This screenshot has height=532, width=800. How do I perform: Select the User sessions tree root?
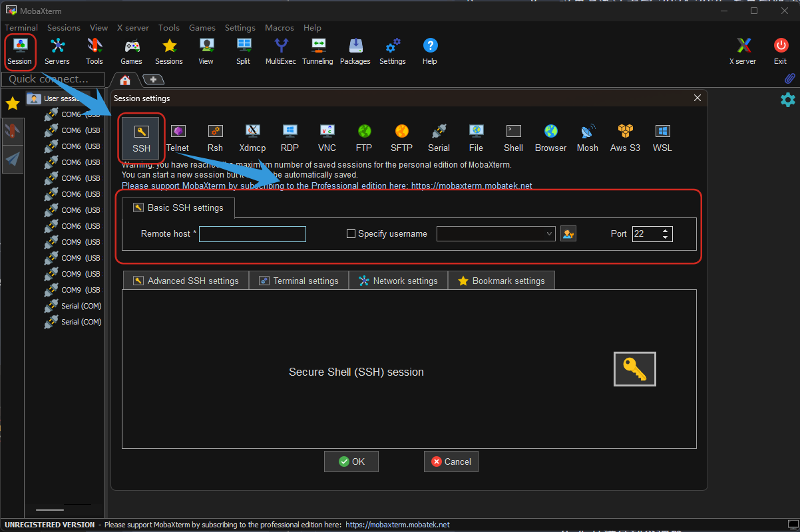pos(57,98)
